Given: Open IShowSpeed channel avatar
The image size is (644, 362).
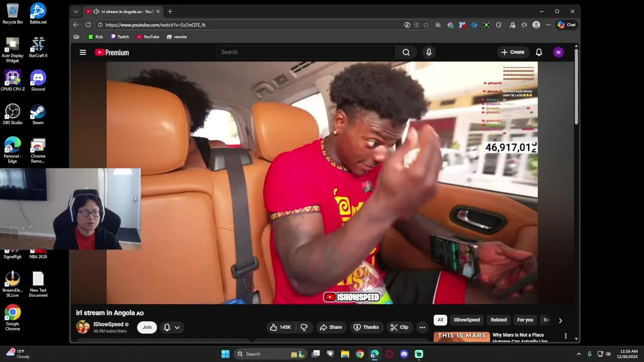Looking at the screenshot, I should click(83, 327).
